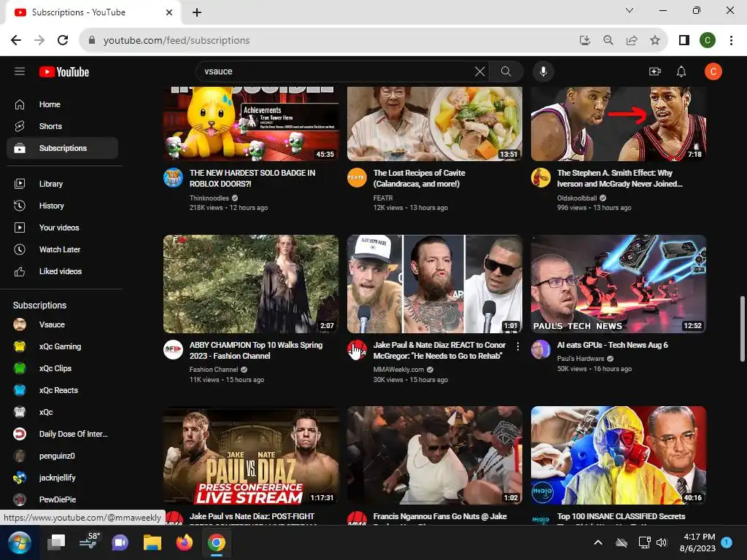Click the search magnifier button
Image resolution: width=747 pixels, height=560 pixels.
pos(506,71)
